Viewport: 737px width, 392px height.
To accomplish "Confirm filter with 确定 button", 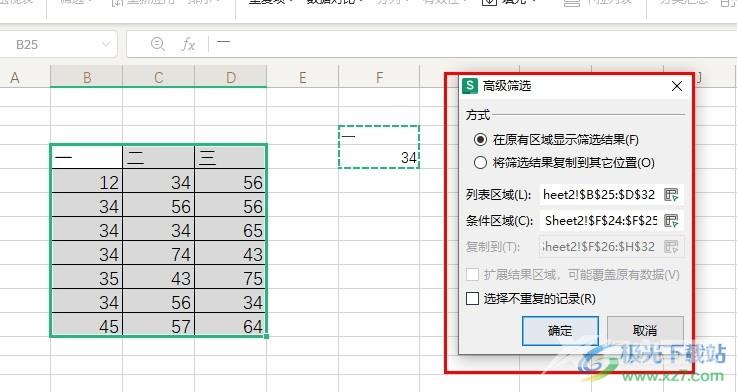I will (x=560, y=330).
